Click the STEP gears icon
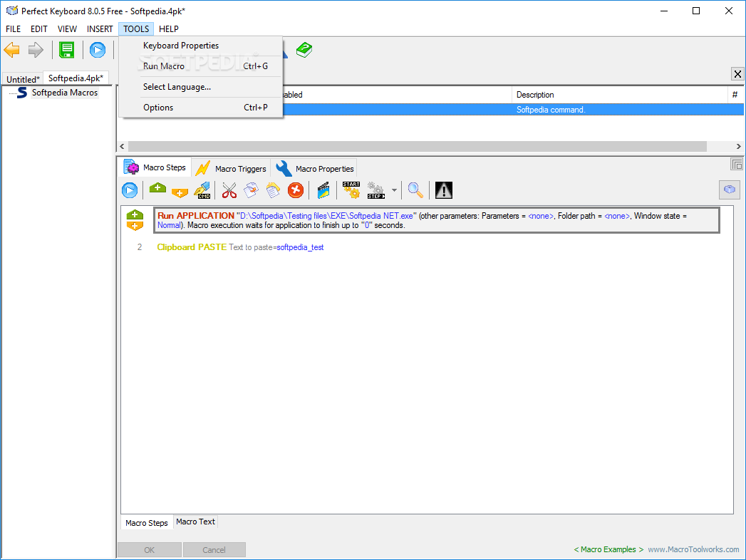The image size is (746, 560). pyautogui.click(x=376, y=190)
